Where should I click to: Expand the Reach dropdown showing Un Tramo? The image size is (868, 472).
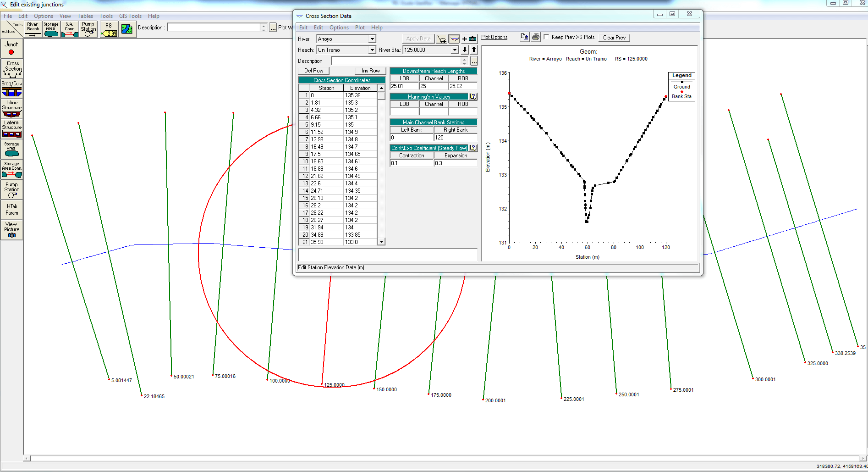coord(372,50)
